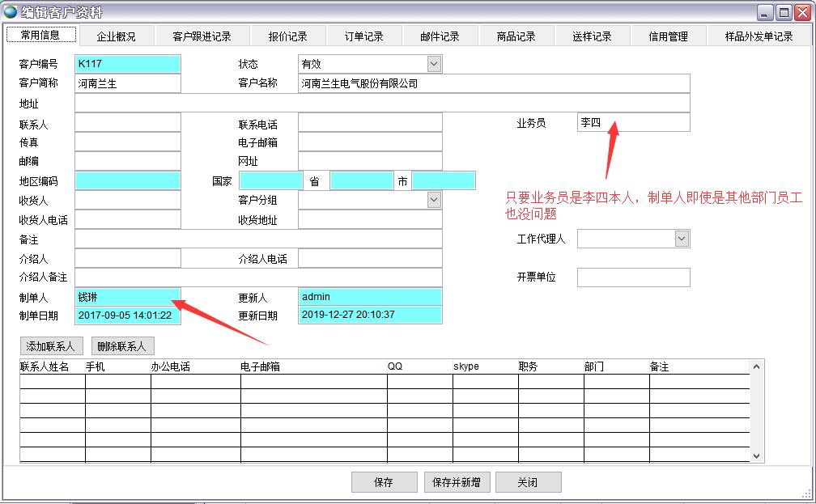Switch to the 信用管理 tab
Image resolution: width=816 pixels, height=504 pixels.
[668, 36]
